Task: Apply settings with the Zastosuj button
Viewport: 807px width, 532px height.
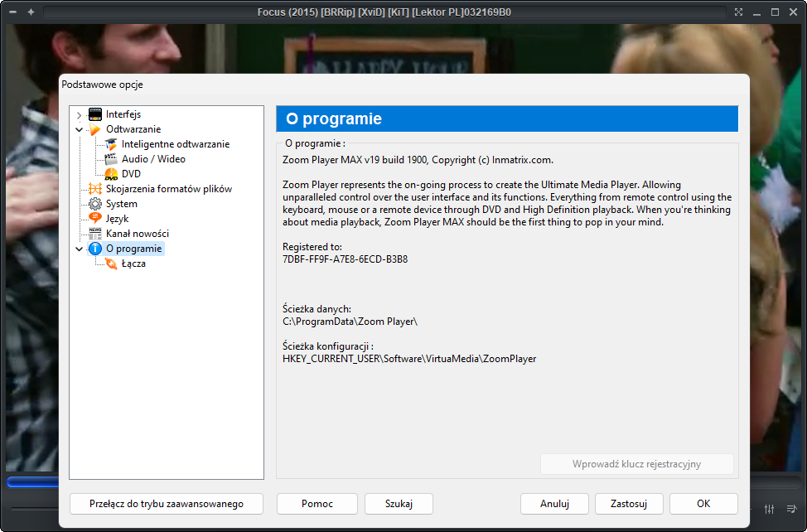Action: click(x=629, y=504)
